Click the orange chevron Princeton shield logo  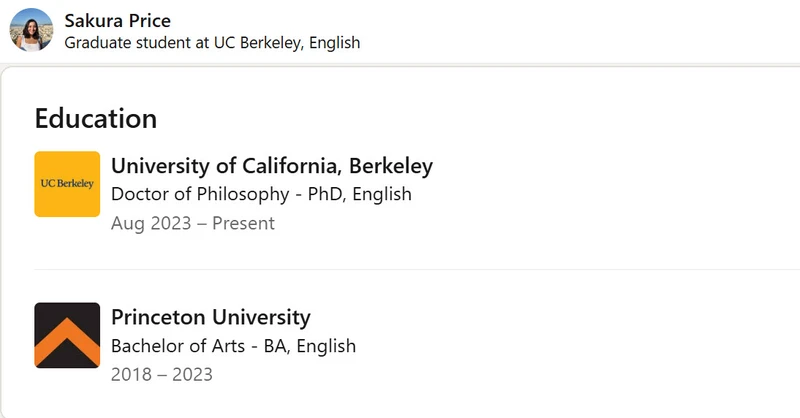(x=67, y=335)
